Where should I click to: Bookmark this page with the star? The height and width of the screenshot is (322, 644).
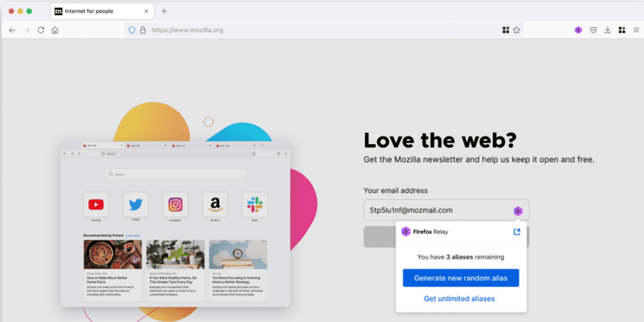[517, 30]
